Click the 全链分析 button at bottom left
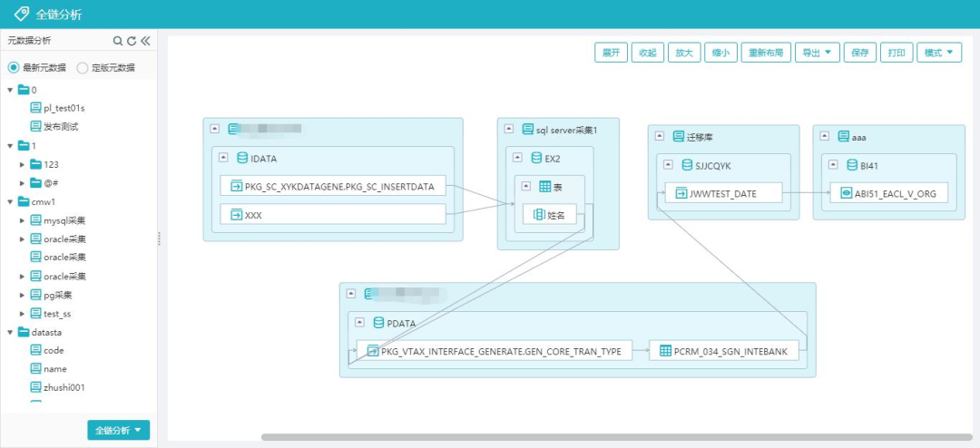The image size is (980, 448). click(x=118, y=430)
